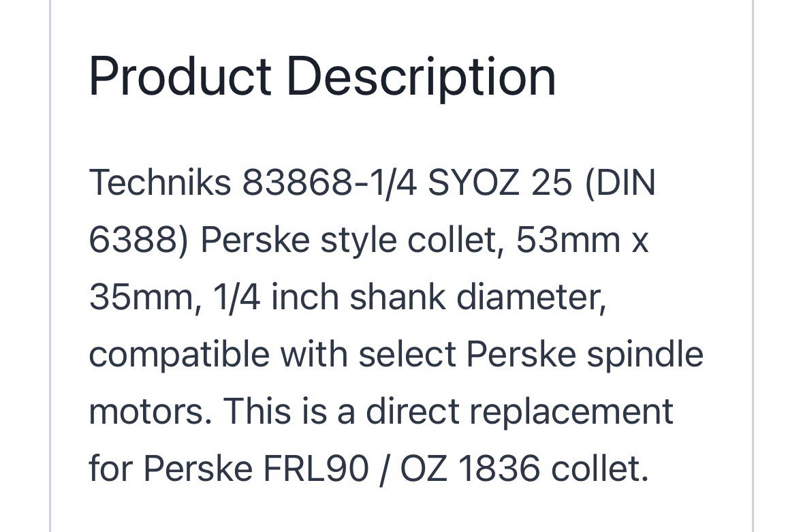
Task: Click the part number 83868-1/4
Action: click(329, 182)
